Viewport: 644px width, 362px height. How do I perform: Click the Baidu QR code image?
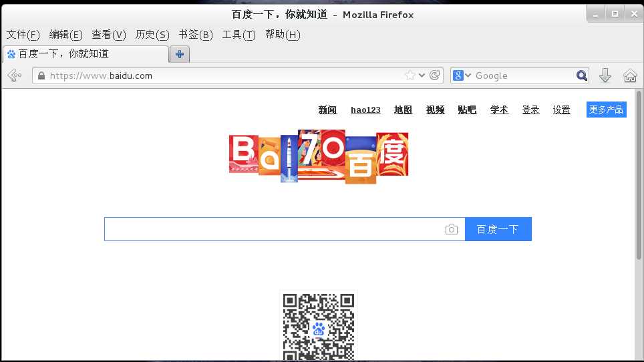pos(318,327)
